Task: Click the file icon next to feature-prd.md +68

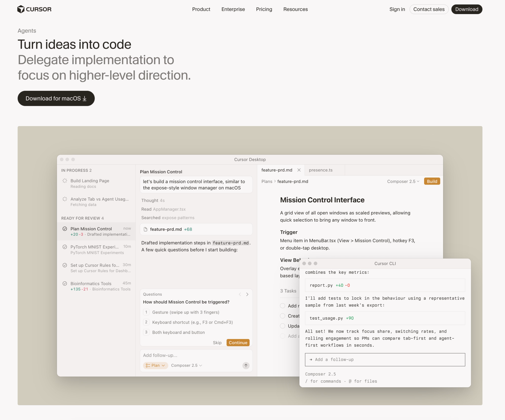Action: [145, 229]
